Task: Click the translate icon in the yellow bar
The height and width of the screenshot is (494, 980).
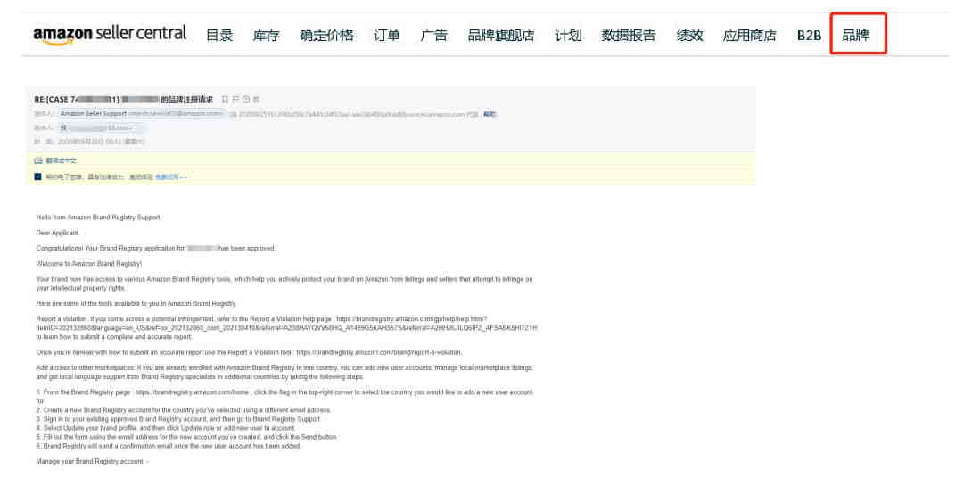Action: pos(38,161)
